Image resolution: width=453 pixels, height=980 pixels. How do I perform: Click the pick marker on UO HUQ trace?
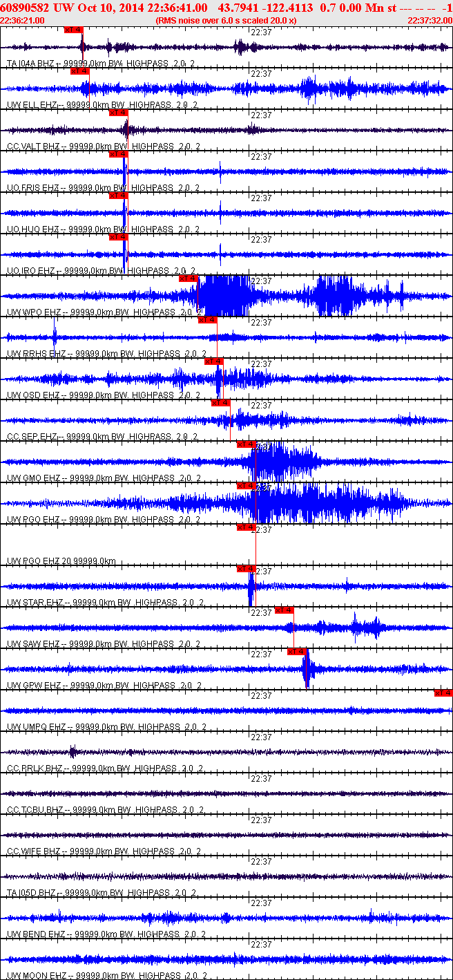click(118, 196)
